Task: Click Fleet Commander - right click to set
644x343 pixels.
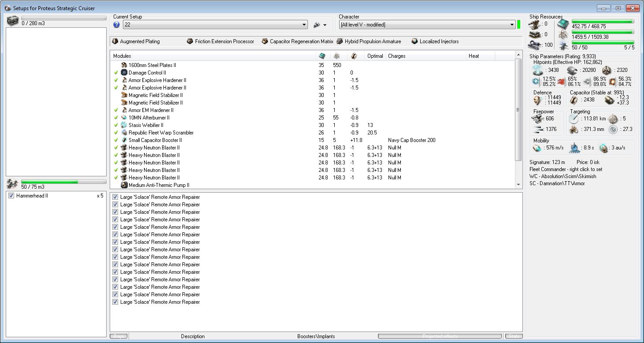Action: (566, 169)
